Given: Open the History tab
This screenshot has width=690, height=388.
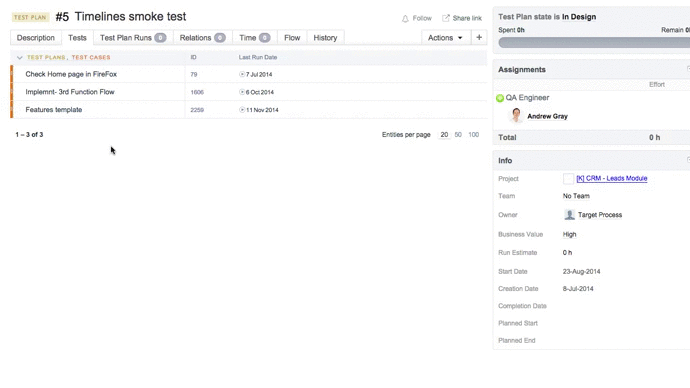Looking at the screenshot, I should tap(325, 38).
